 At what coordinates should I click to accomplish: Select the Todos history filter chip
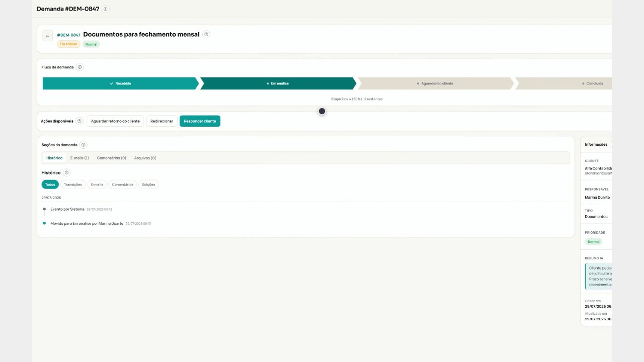[50, 185]
